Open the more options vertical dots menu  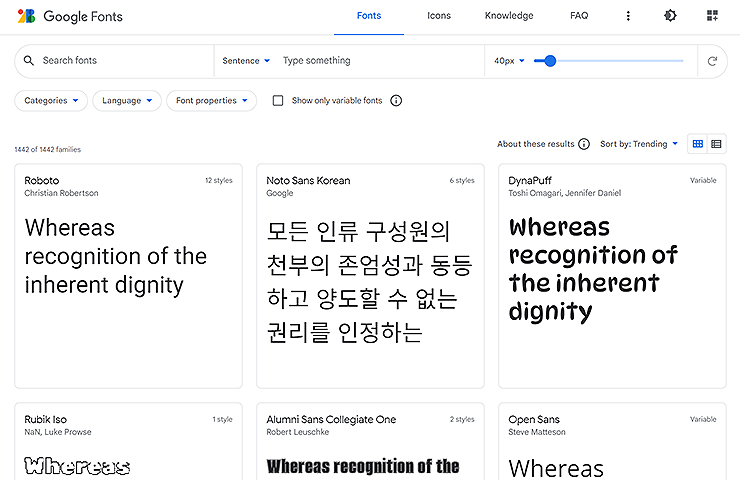tap(628, 16)
